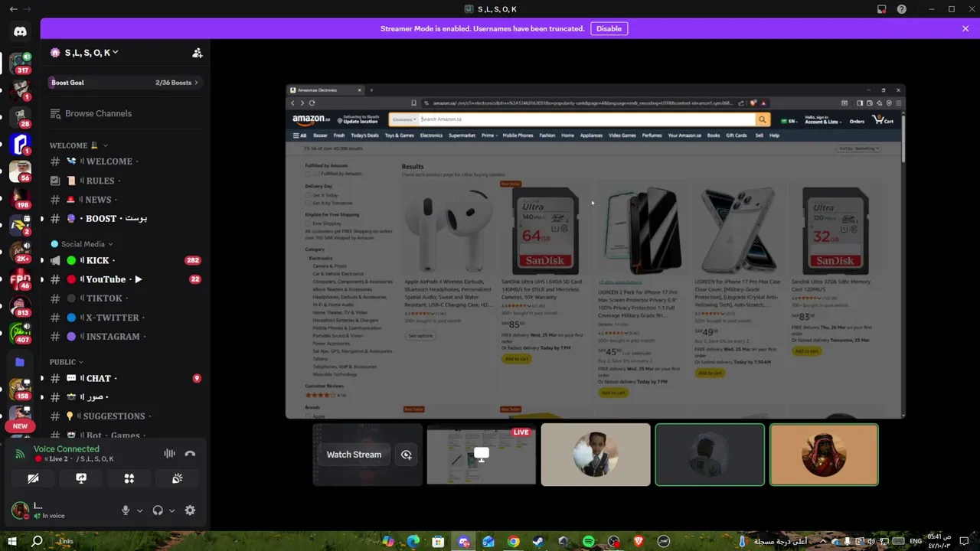
Task: Open the SUGGESTIONS channel
Action: coord(125,416)
